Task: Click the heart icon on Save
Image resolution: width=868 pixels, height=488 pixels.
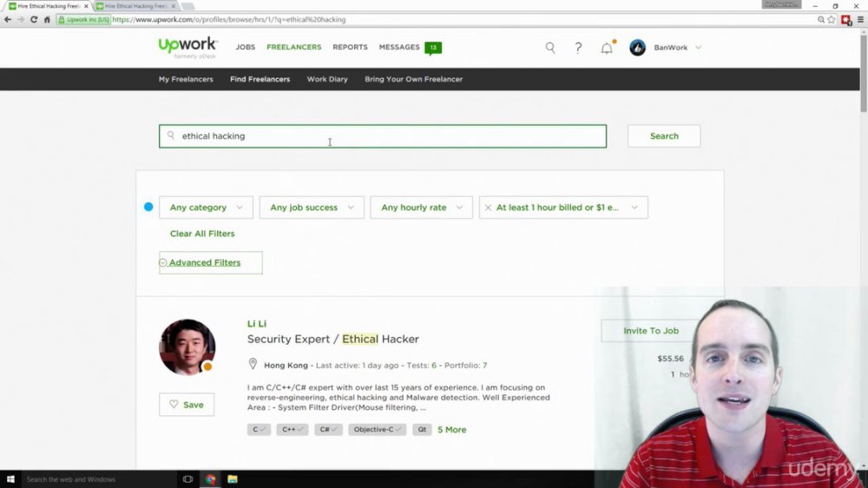Action: point(174,405)
